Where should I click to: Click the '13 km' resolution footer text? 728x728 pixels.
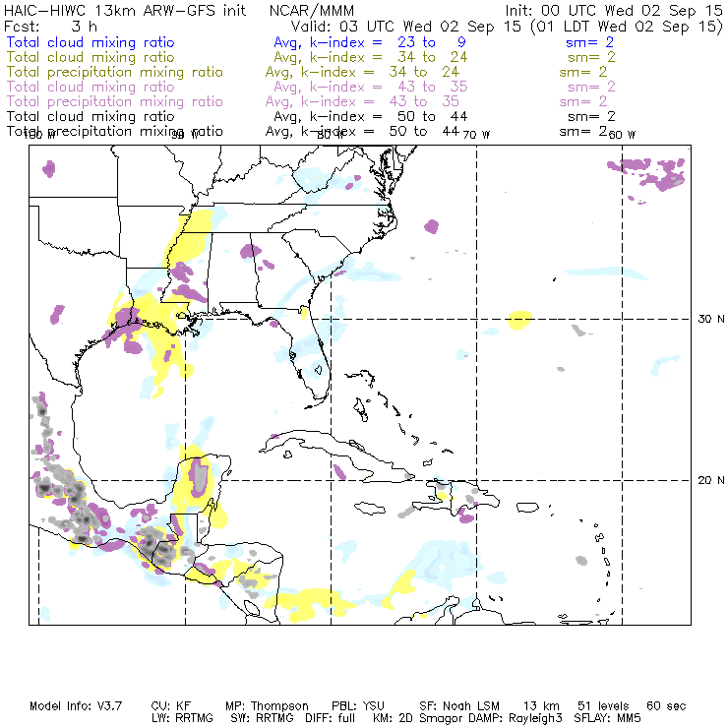541,706
